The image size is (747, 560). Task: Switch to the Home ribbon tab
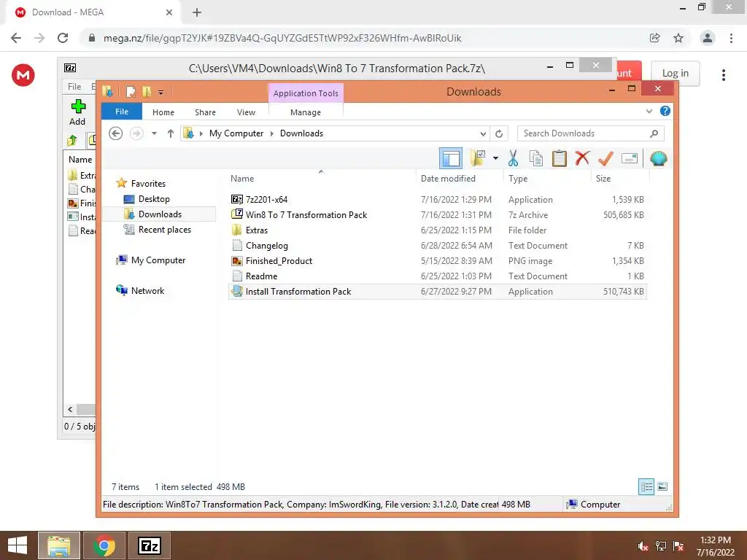163,112
